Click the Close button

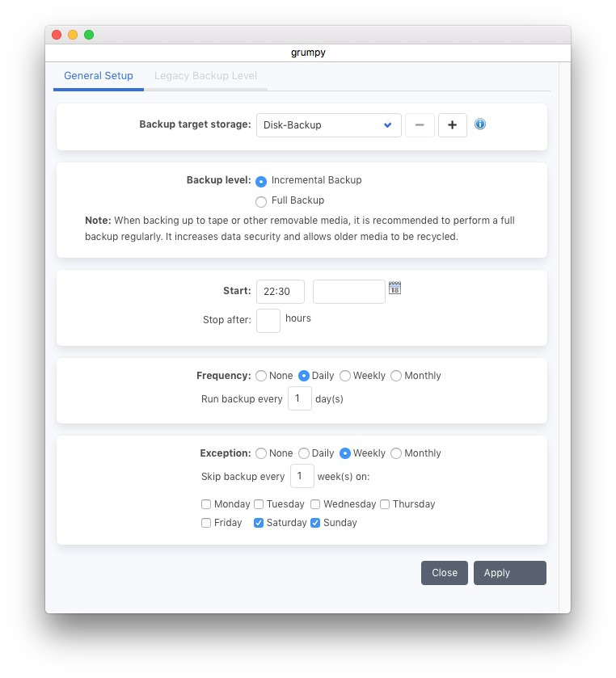444,573
